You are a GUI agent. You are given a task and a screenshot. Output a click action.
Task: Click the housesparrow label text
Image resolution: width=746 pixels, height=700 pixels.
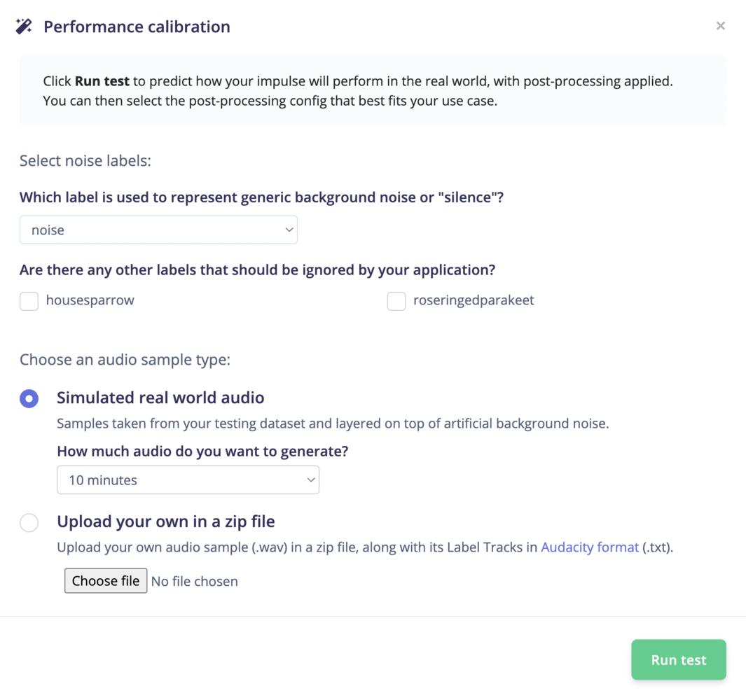[x=90, y=300]
